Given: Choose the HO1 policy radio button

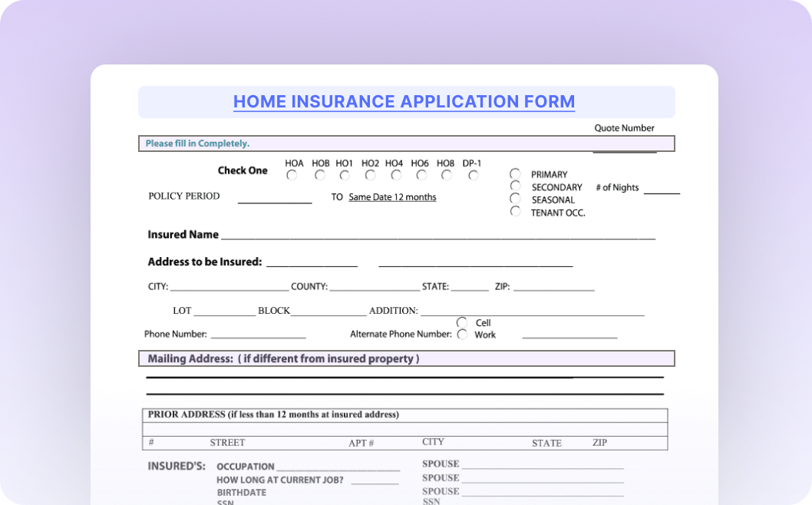Looking at the screenshot, I should [345, 176].
